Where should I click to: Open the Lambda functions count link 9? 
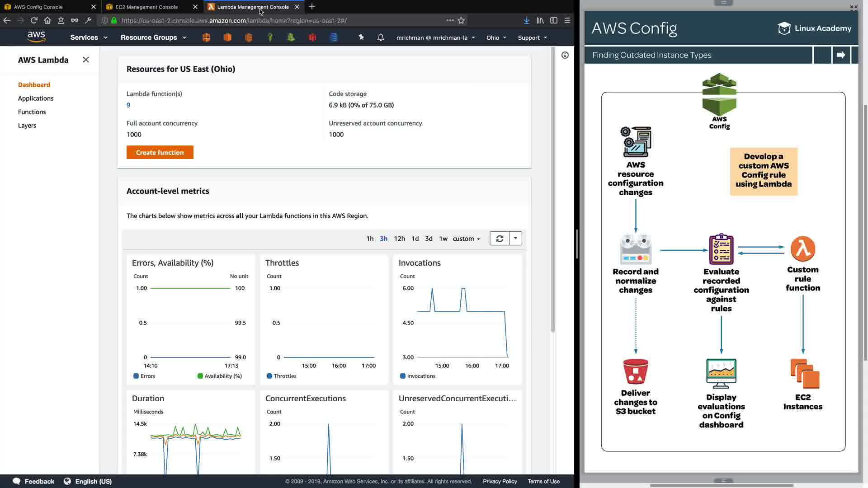128,105
